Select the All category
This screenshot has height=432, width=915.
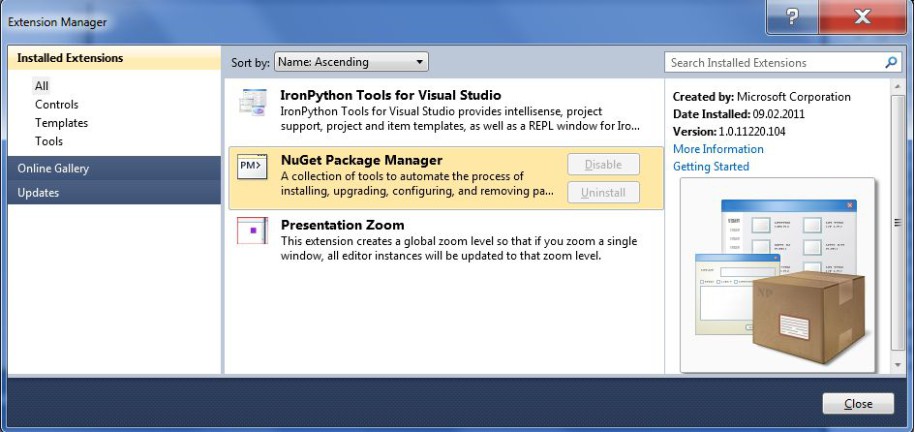tap(41, 86)
